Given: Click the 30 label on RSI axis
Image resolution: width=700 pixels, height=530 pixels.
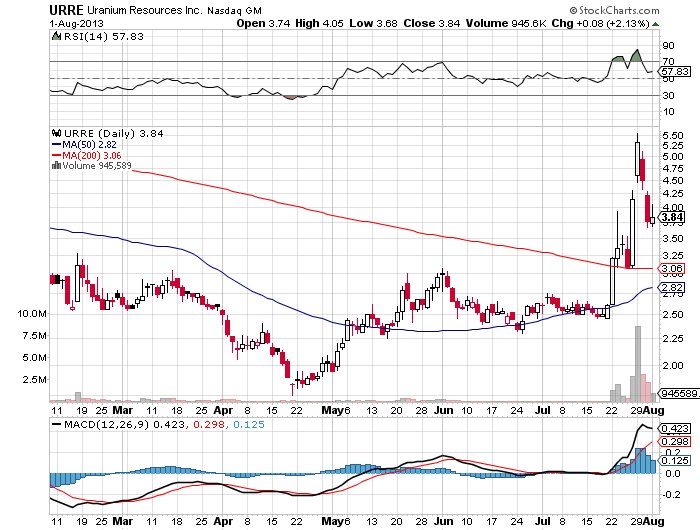Looking at the screenshot, I should pos(668,96).
